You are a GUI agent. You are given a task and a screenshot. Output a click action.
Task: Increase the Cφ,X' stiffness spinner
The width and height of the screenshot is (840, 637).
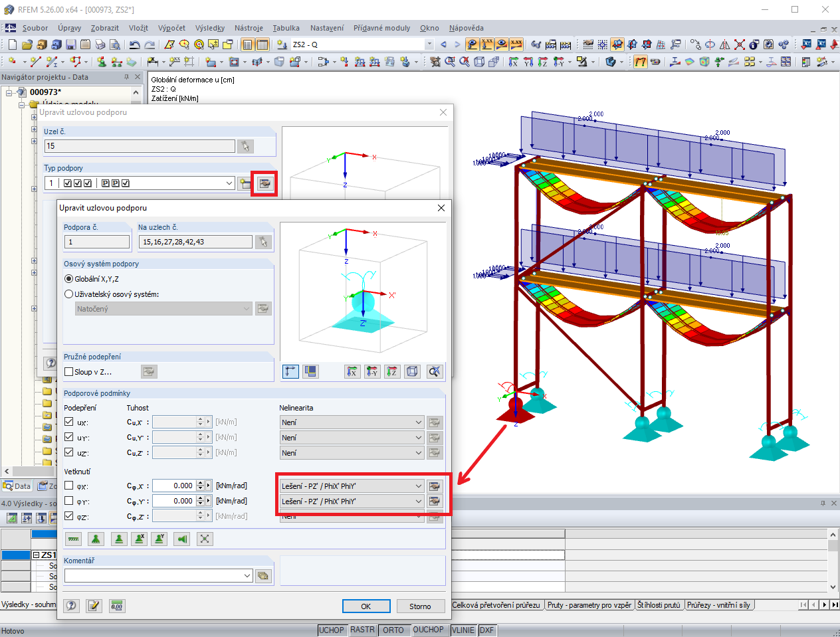[x=201, y=483]
